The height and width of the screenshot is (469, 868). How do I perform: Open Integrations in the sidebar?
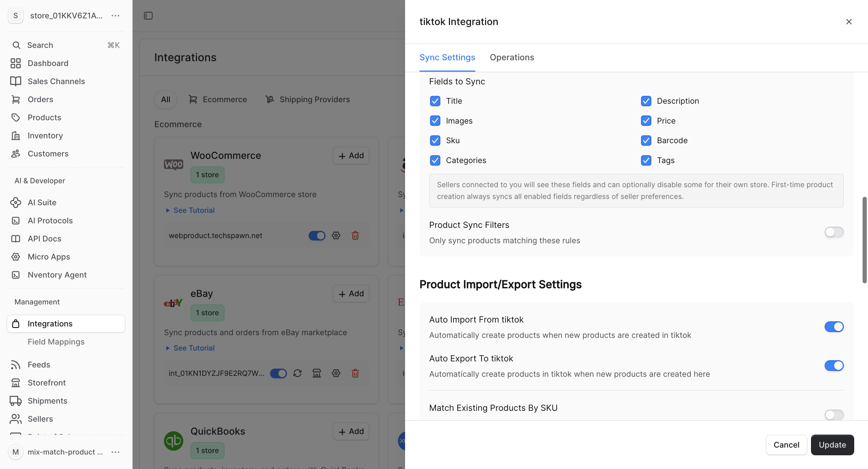pyautogui.click(x=66, y=324)
